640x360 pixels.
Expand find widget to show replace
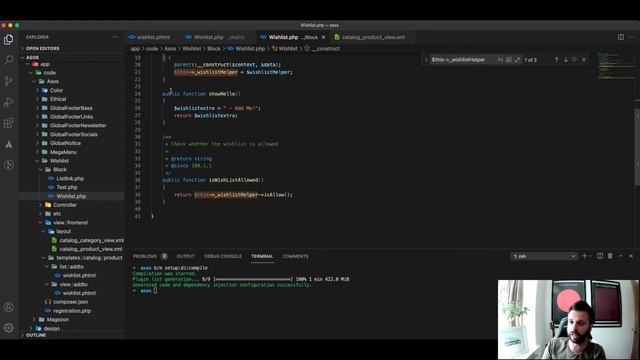tap(426, 60)
